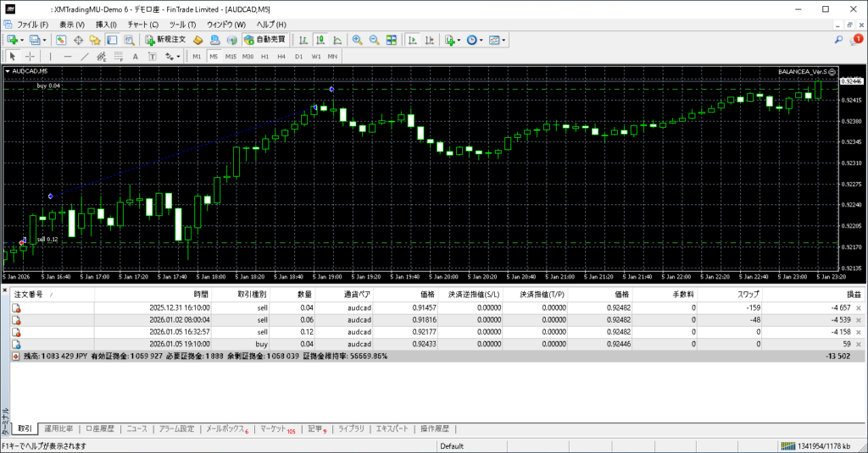Select the crosshair cursor tool
This screenshot has height=453, width=868.
coord(30,57)
